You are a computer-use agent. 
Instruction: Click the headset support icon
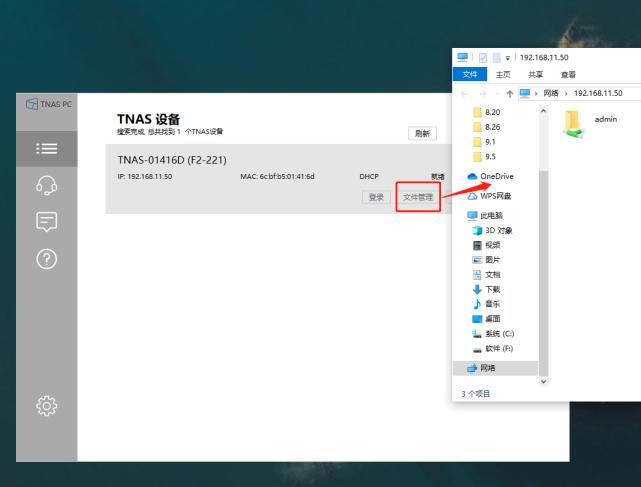(x=46, y=185)
